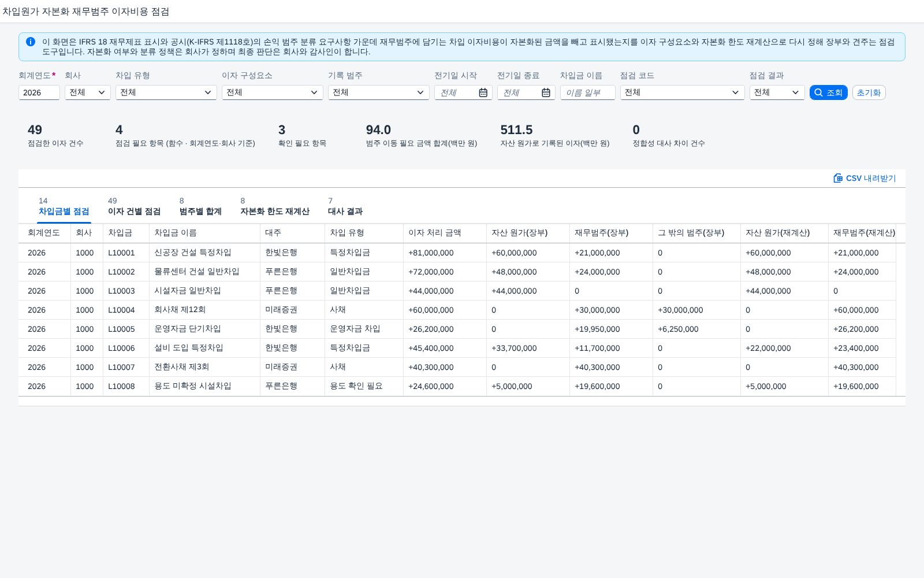Click the 확인 필요 항목 KPI value 3
The height and width of the screenshot is (578, 924).
coord(282,129)
